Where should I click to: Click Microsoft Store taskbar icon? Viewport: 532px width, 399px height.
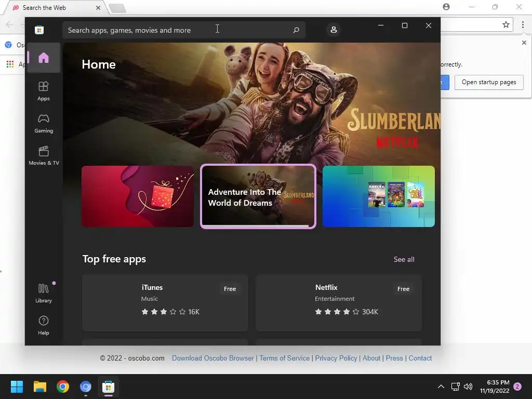[x=108, y=387]
